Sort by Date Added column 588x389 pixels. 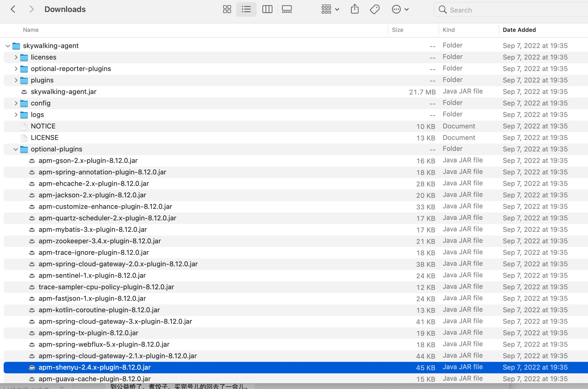click(x=519, y=30)
